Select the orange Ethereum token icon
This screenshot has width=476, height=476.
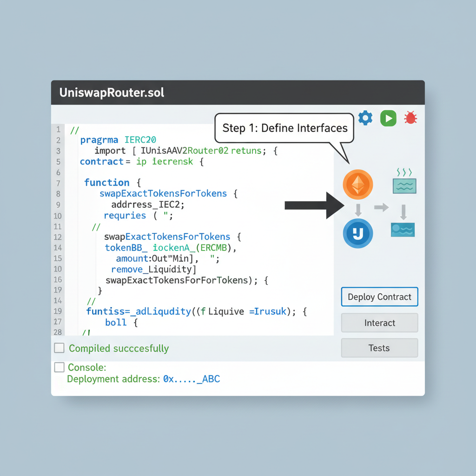pyautogui.click(x=357, y=184)
